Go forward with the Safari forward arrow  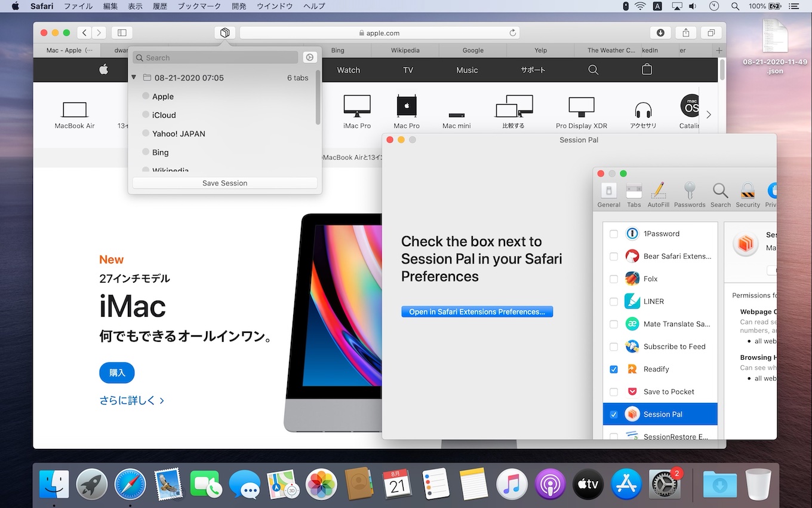coord(99,33)
